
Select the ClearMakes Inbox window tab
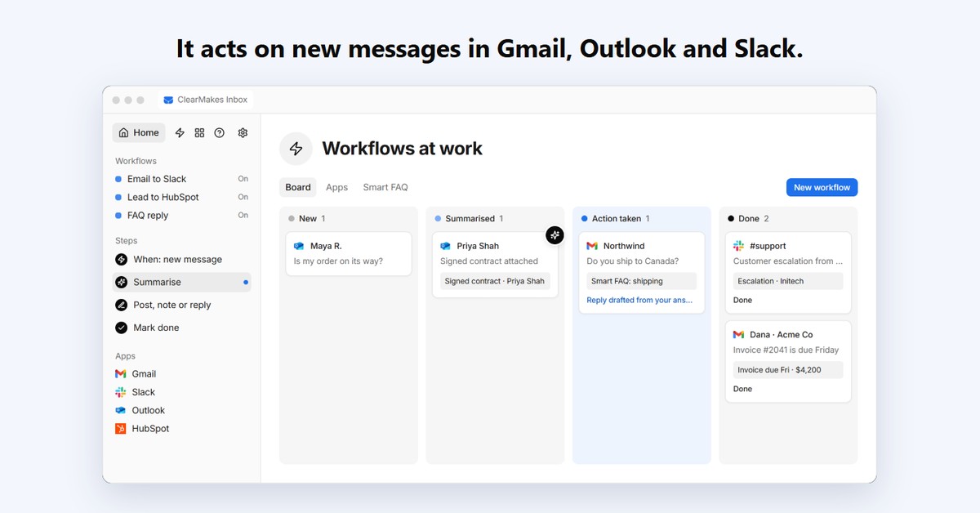pos(205,100)
